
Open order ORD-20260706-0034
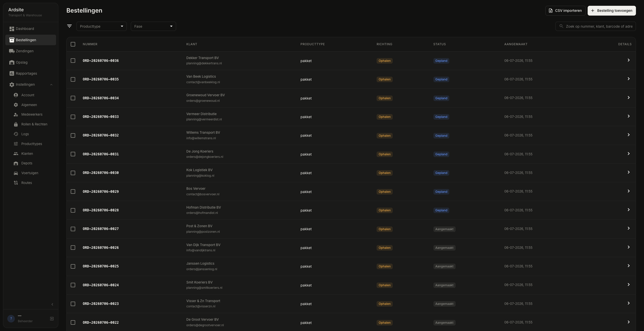101,98
